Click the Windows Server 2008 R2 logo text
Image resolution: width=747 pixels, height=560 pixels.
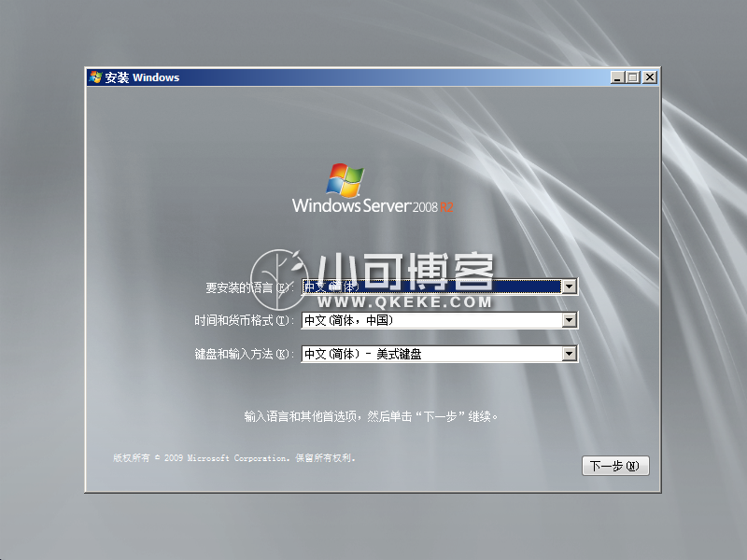tap(373, 206)
